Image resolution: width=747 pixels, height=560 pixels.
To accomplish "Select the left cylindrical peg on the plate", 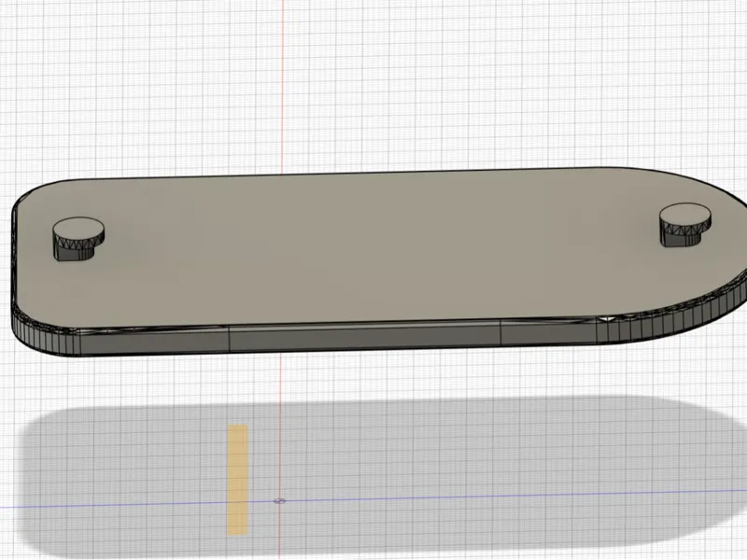I will click(78, 239).
